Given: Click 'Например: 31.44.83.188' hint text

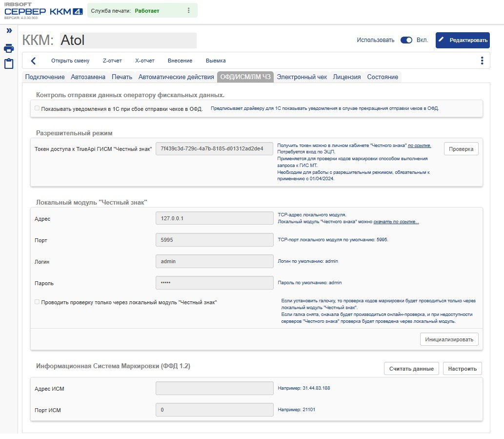Looking at the screenshot, I should 304,388.
